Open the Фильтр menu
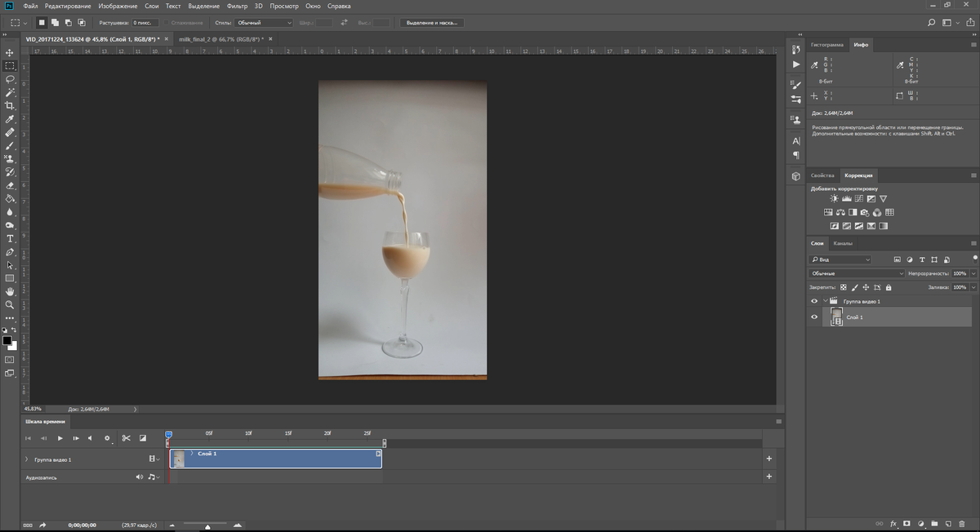The image size is (980, 532). (x=237, y=6)
